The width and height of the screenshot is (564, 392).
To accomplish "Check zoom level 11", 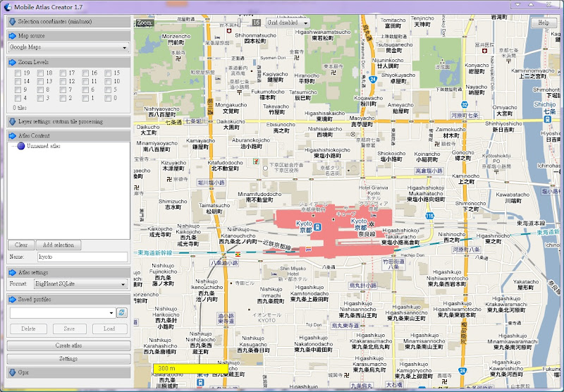I will tap(85, 82).
